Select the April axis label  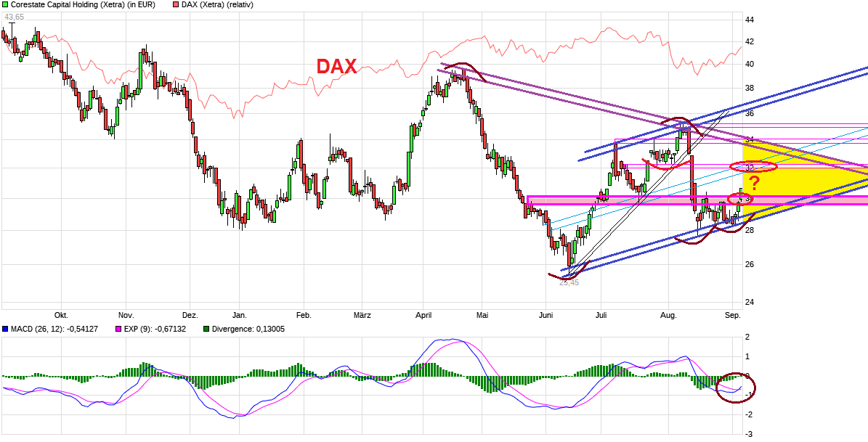[x=423, y=315]
